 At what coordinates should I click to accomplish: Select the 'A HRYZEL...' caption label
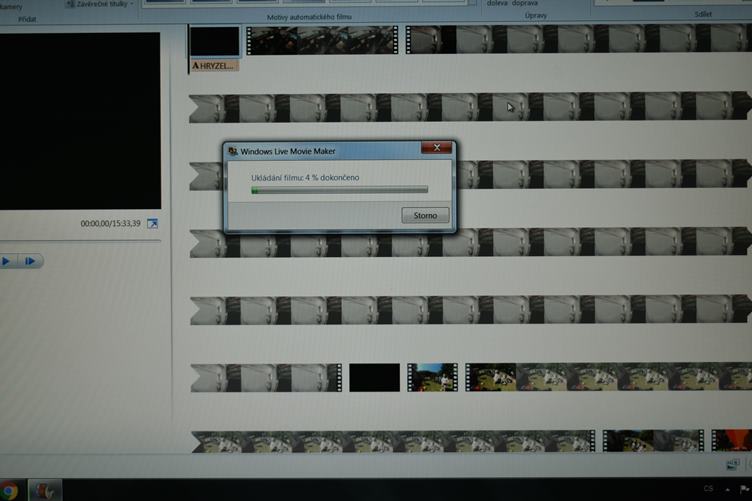pyautogui.click(x=214, y=66)
